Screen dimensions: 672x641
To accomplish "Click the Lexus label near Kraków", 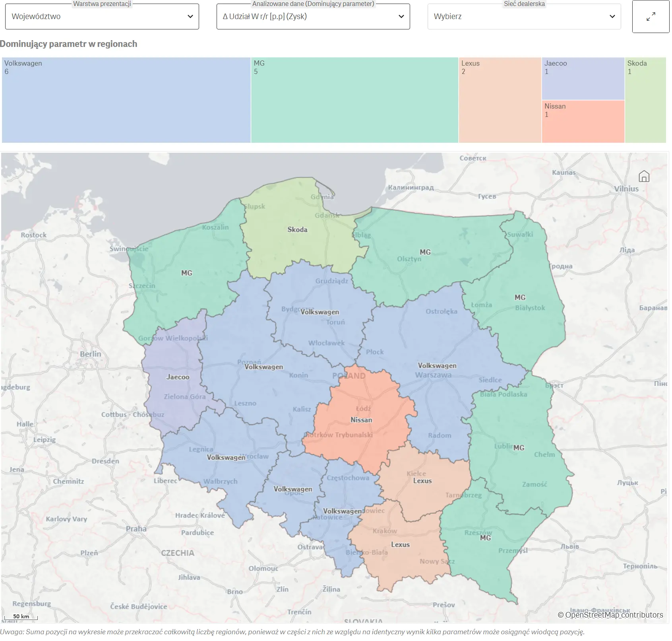I will 400,545.
